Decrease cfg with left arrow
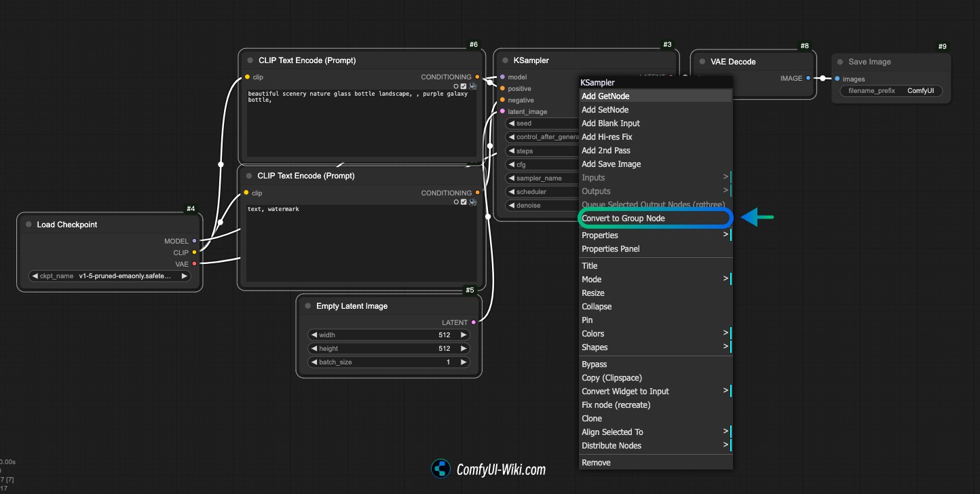 click(x=511, y=164)
